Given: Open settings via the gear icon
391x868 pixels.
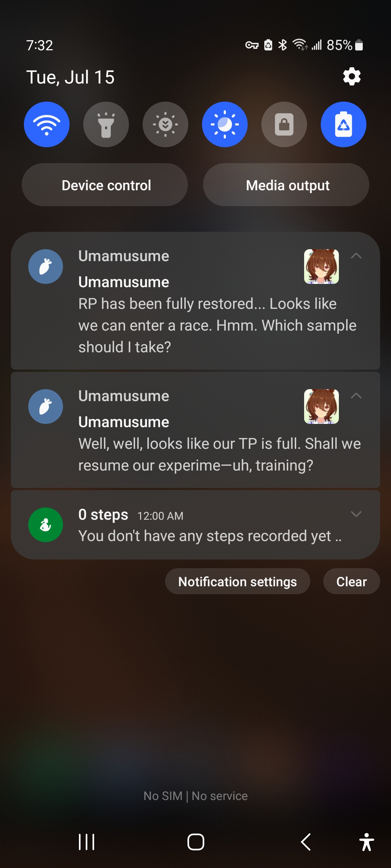Looking at the screenshot, I should coord(352,77).
